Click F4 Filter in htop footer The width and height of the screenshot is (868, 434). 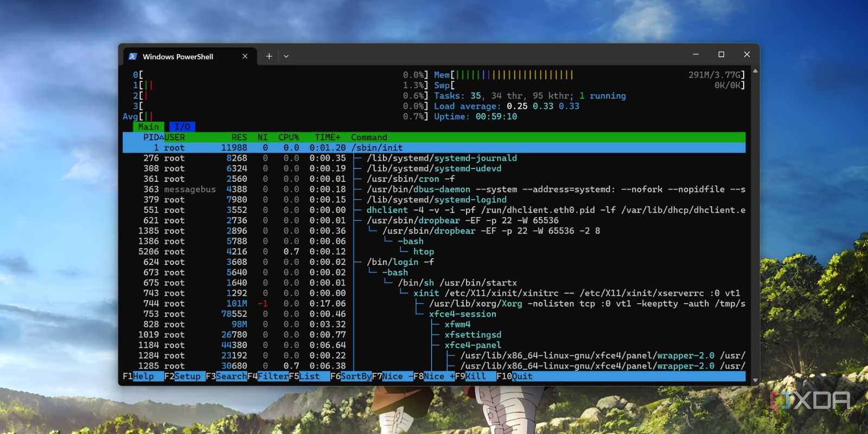click(x=268, y=376)
